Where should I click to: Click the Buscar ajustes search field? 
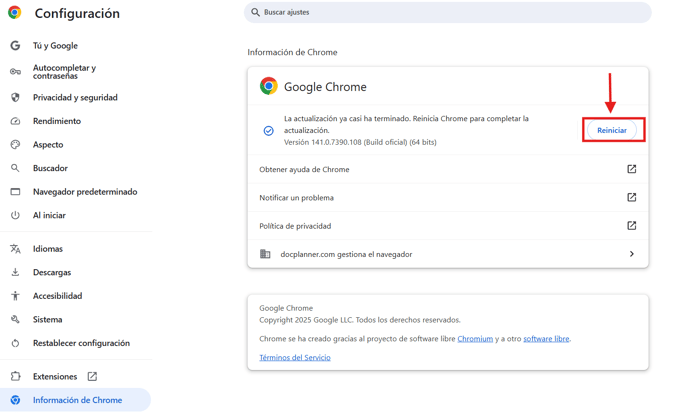(x=450, y=12)
